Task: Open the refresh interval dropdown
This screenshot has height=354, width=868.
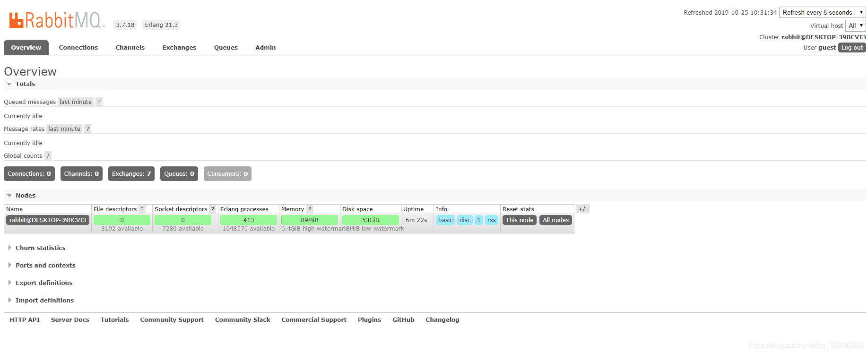Action: point(822,13)
